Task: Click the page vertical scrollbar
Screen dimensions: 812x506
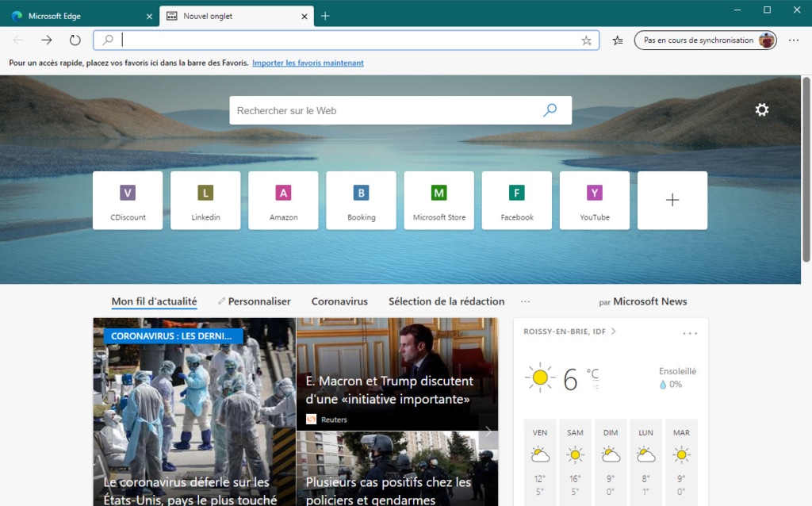Action: point(806,169)
